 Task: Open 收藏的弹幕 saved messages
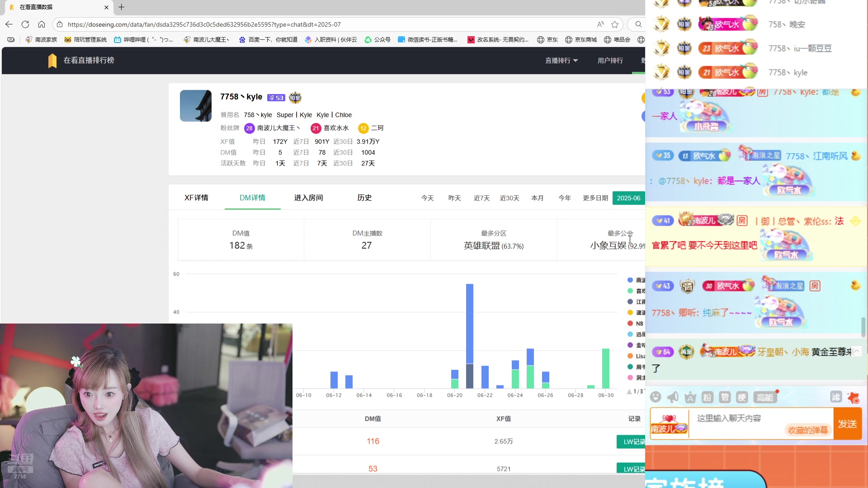(x=808, y=431)
